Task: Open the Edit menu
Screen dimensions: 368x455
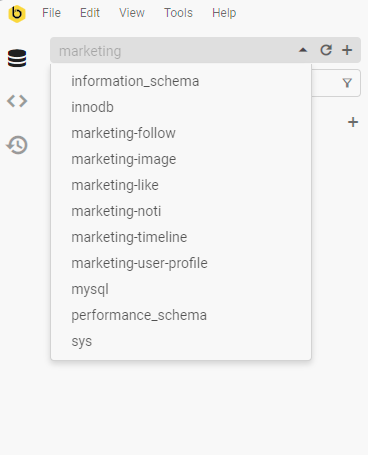Action: (90, 13)
